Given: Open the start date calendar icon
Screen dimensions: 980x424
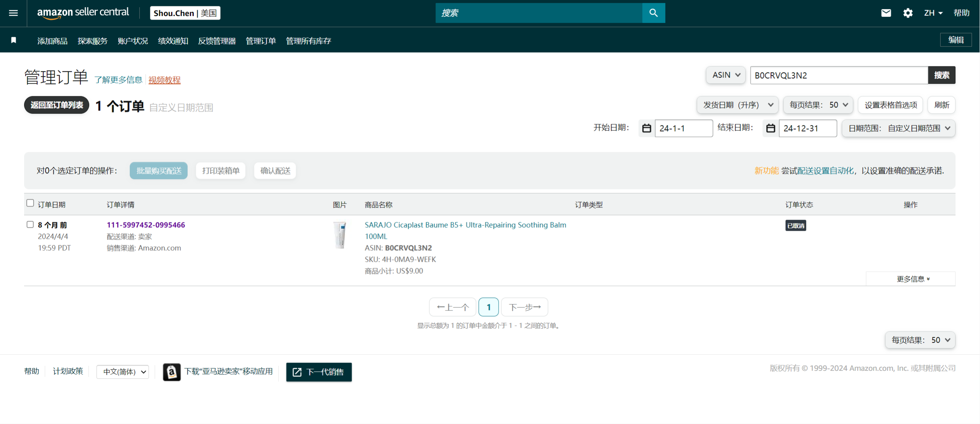Looking at the screenshot, I should [x=646, y=128].
